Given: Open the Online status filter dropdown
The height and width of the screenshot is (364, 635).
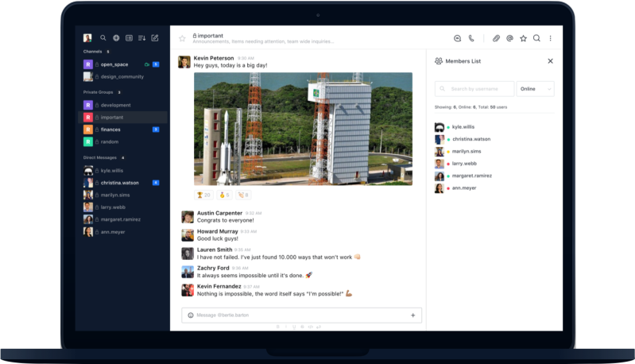Looking at the screenshot, I should click(x=535, y=89).
